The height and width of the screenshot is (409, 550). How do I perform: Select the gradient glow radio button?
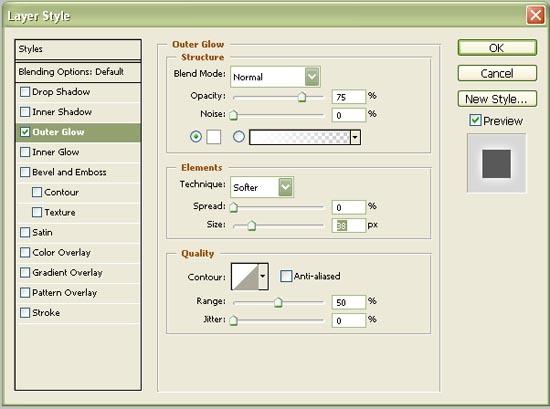(x=239, y=136)
